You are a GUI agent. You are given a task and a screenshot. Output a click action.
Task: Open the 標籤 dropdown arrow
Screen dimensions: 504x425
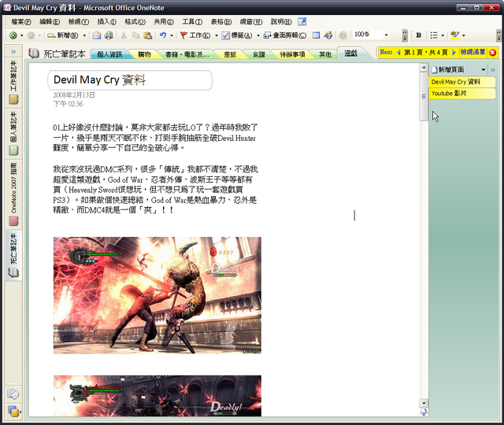258,35
